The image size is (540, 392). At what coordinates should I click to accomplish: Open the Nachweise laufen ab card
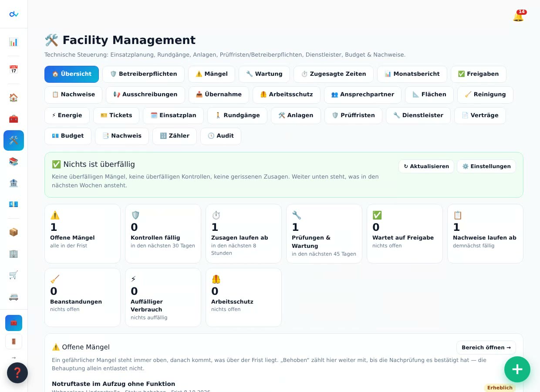(485, 233)
